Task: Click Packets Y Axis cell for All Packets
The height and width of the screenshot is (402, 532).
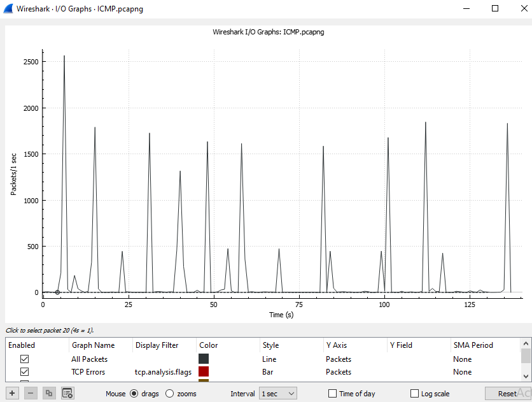Action: click(339, 359)
